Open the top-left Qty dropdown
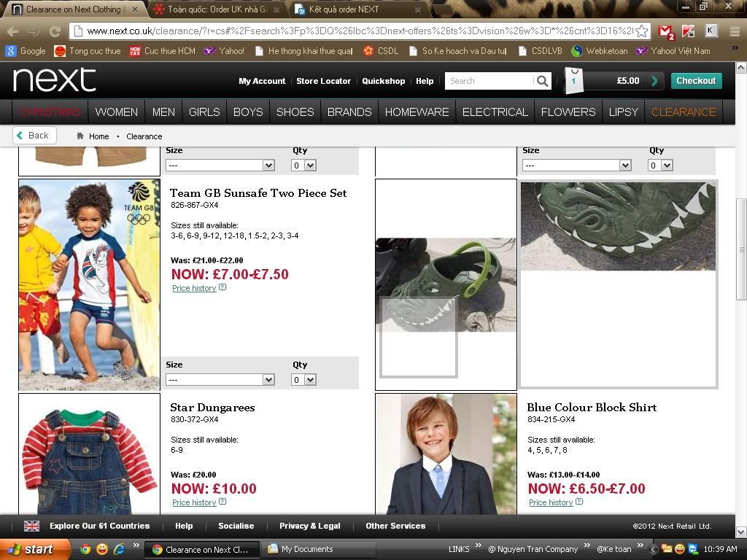 pos(303,166)
